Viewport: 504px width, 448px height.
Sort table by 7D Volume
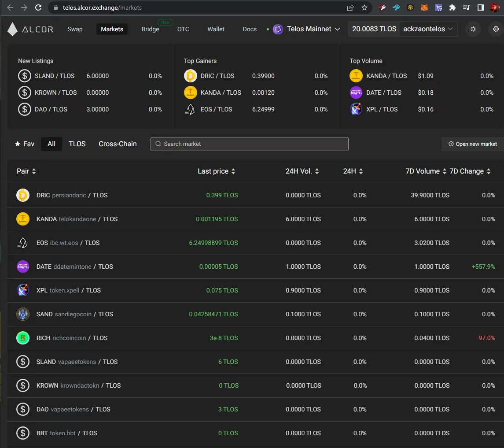pos(426,171)
